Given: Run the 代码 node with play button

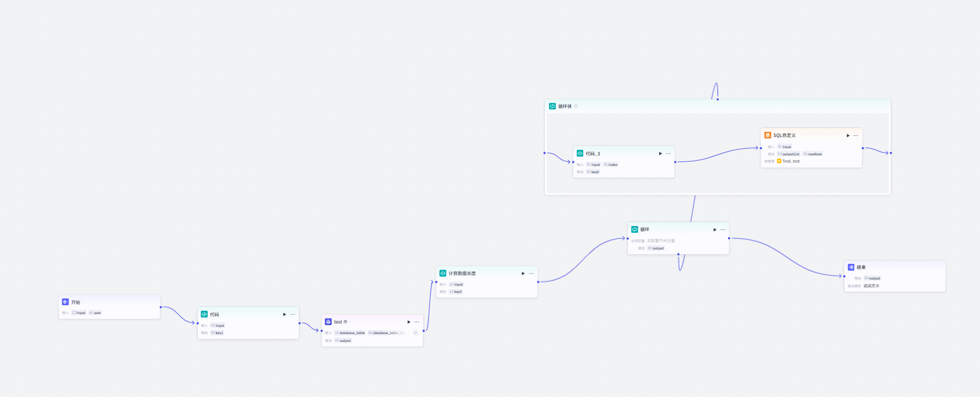Looking at the screenshot, I should [285, 314].
